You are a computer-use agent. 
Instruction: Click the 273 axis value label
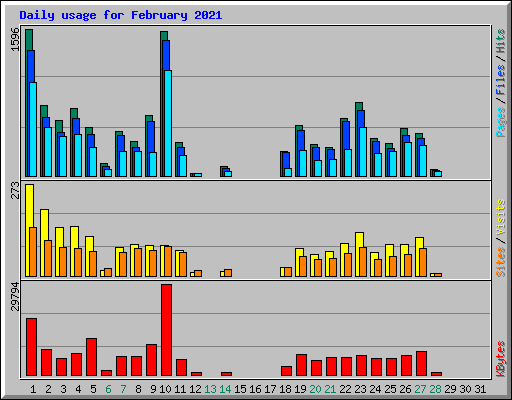click(15, 190)
